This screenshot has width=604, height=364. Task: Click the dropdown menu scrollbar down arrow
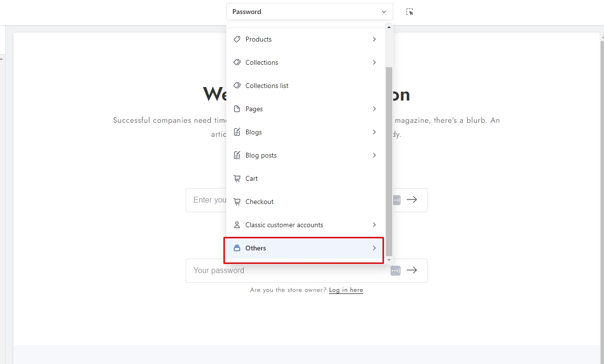(x=389, y=260)
